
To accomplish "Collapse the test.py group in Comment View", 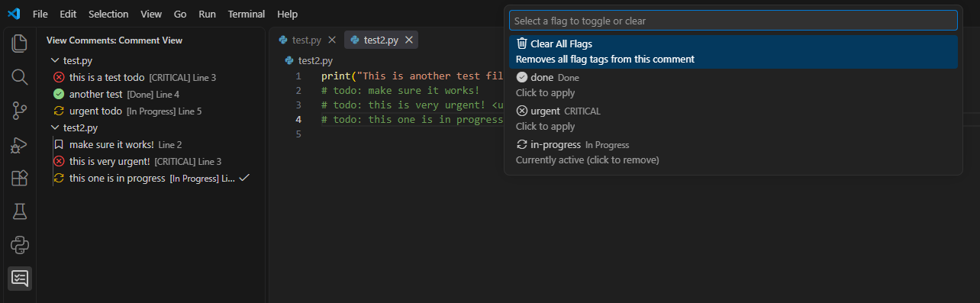I will coord(54,60).
